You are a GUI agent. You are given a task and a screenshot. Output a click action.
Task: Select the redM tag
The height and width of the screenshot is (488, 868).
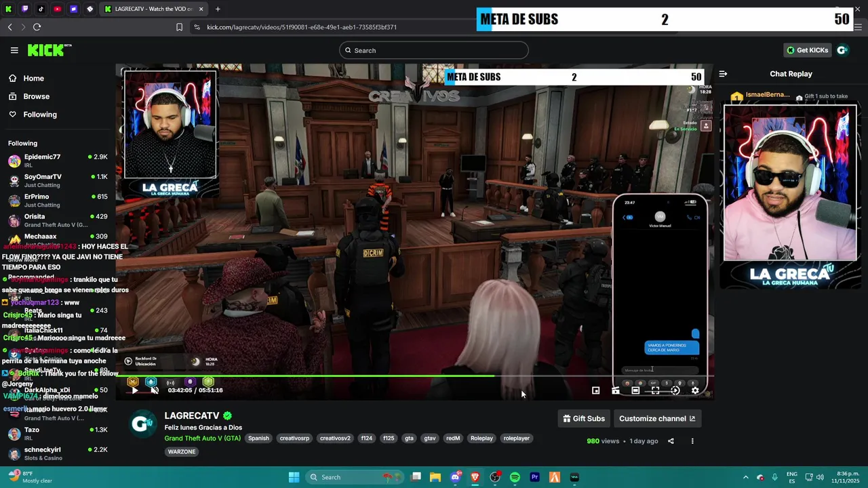[453, 439]
